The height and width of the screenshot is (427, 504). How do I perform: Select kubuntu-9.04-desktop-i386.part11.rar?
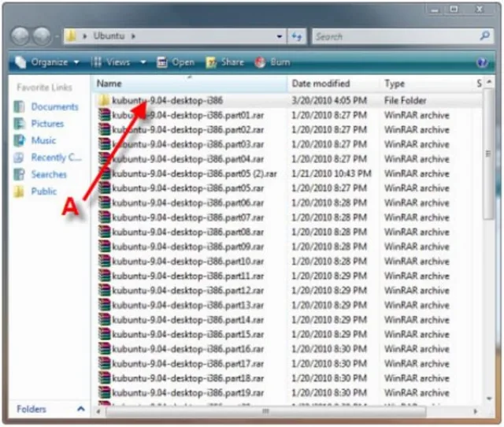(187, 276)
